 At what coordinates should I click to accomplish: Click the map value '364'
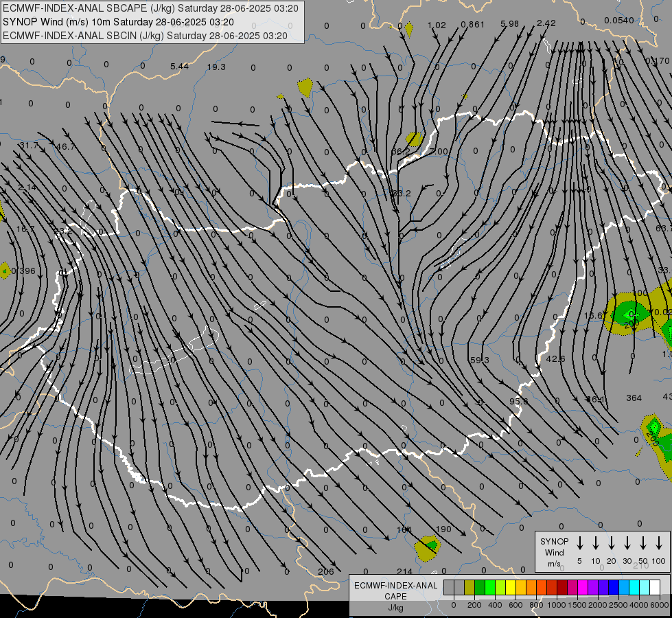634,398
